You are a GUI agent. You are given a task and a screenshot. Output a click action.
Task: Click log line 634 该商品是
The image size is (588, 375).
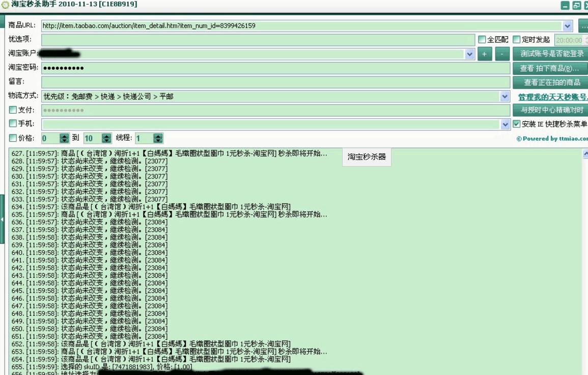tap(151, 206)
